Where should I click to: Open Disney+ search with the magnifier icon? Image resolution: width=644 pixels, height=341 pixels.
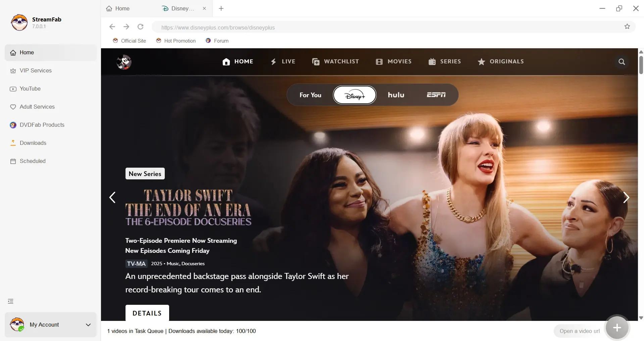tap(622, 62)
